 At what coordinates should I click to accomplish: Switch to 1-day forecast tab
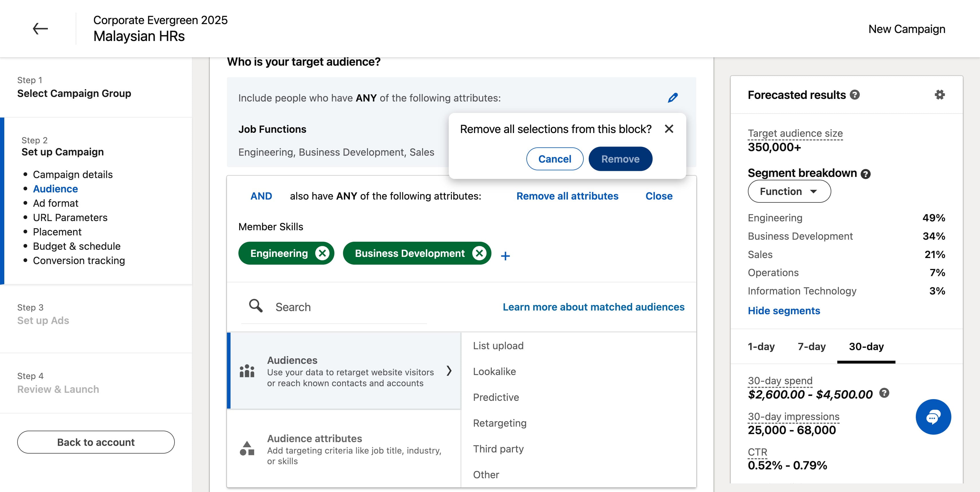tap(761, 346)
